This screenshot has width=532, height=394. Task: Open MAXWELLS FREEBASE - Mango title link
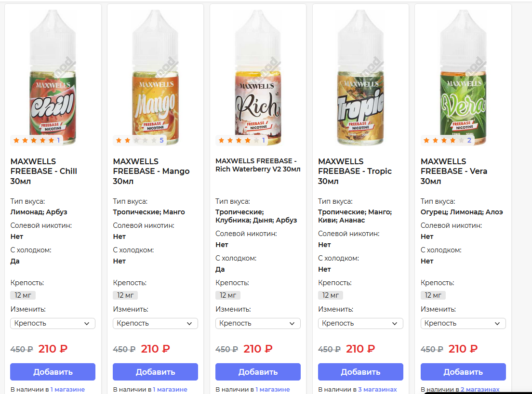pyautogui.click(x=151, y=171)
